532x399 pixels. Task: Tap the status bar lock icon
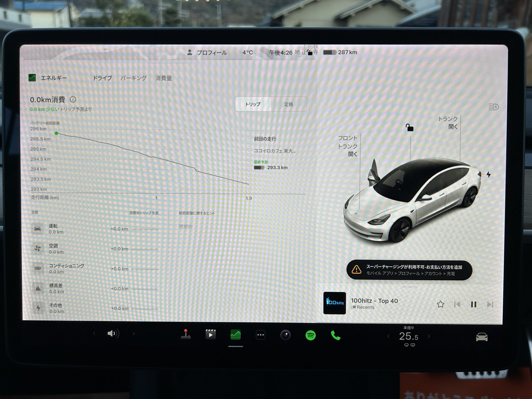tap(310, 52)
